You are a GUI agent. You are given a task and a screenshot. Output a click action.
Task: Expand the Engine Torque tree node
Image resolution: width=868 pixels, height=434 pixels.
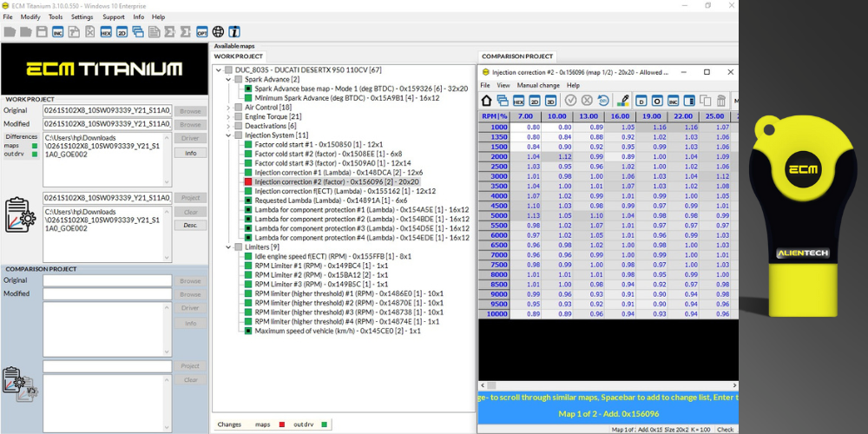point(228,116)
